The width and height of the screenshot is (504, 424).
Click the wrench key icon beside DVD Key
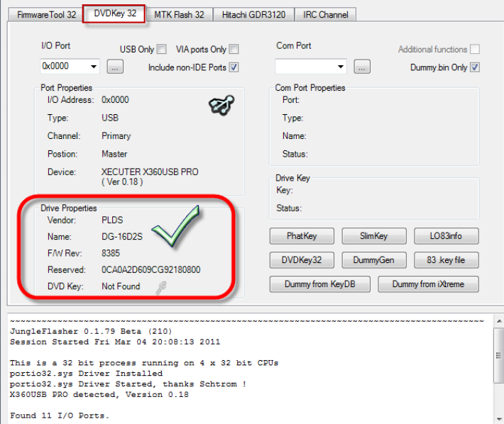tap(161, 288)
